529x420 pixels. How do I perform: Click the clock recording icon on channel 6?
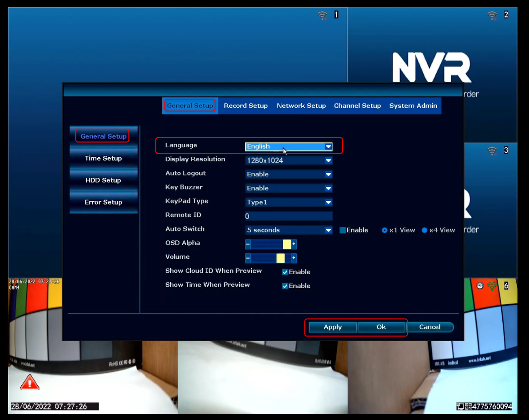click(x=480, y=286)
